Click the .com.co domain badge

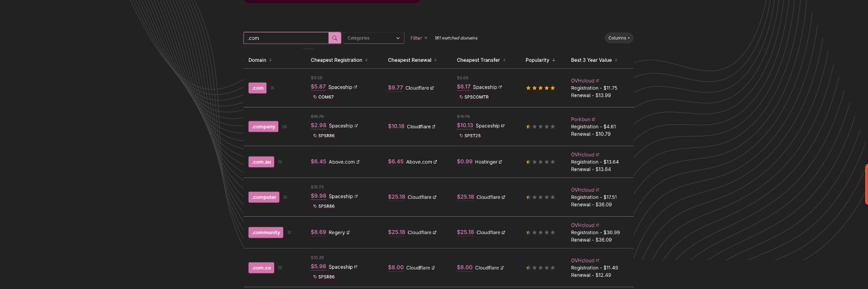[262, 268]
